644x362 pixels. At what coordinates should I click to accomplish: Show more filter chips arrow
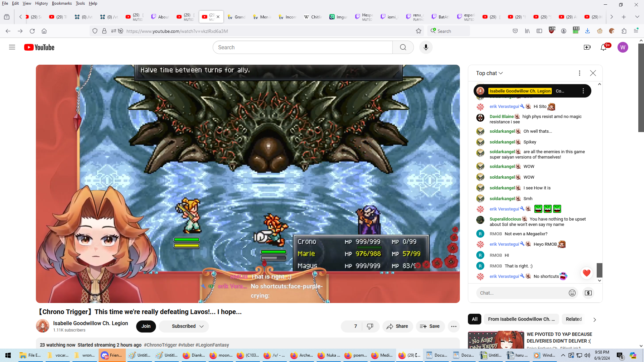594,319
